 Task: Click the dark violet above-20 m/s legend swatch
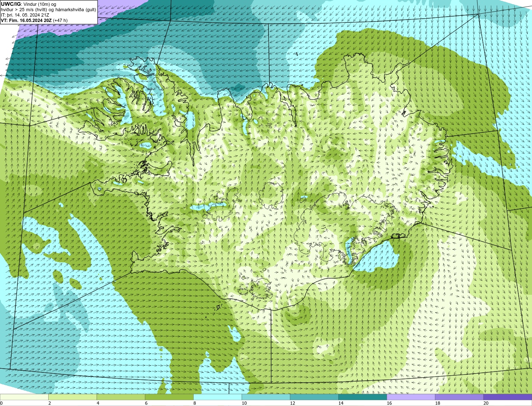(x=507, y=397)
